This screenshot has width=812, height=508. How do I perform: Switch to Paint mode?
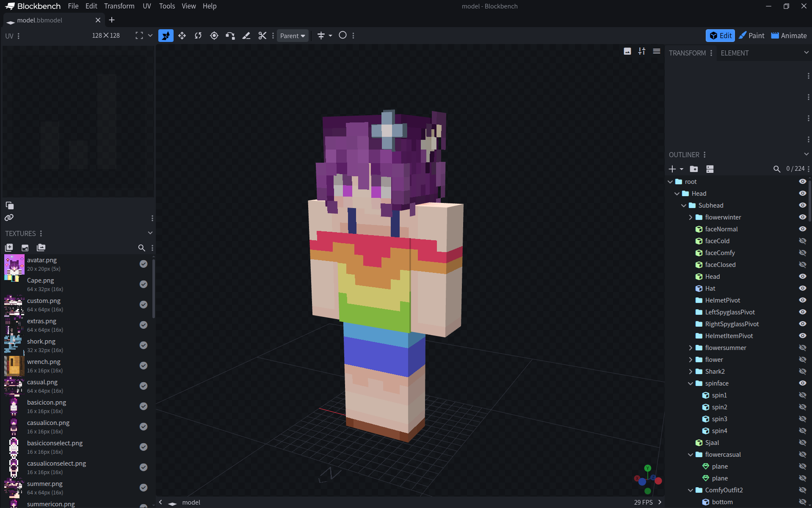751,36
